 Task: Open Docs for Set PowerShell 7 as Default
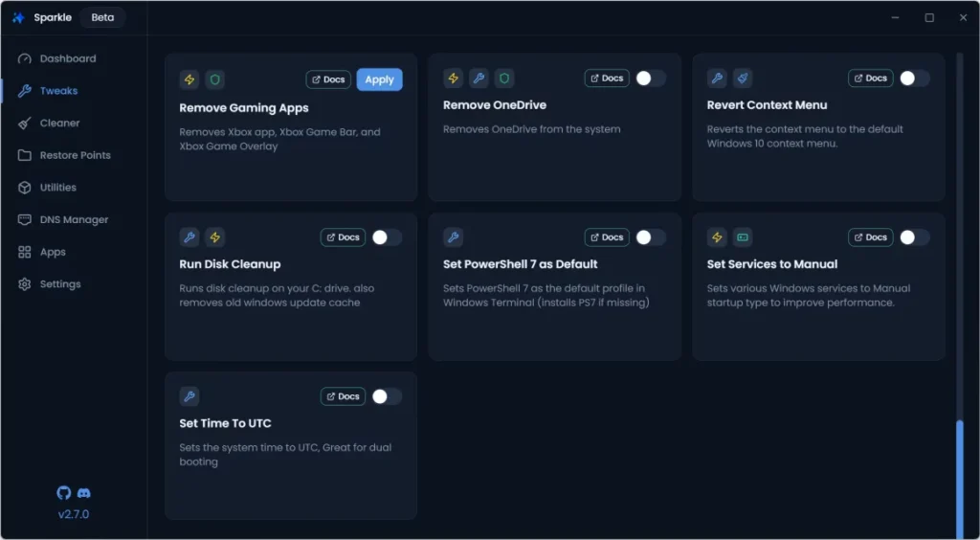pos(607,237)
